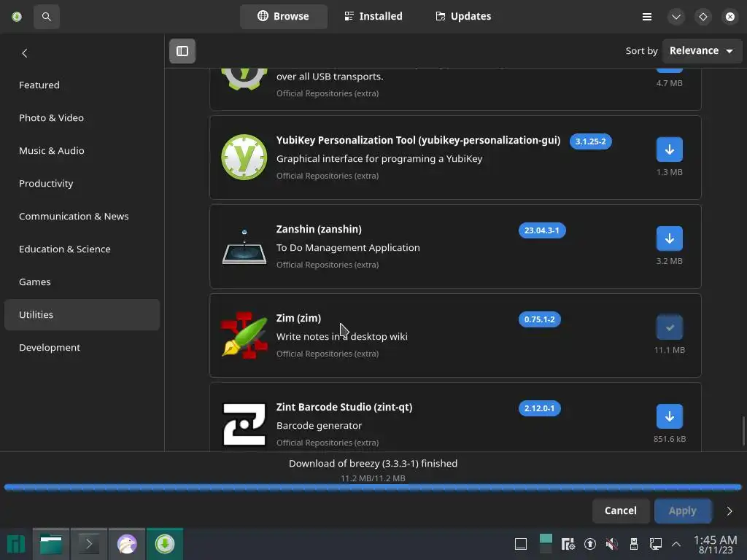Screen dimensions: 747x560
Task: Unmute via the volume tray icon
Action: (612, 544)
